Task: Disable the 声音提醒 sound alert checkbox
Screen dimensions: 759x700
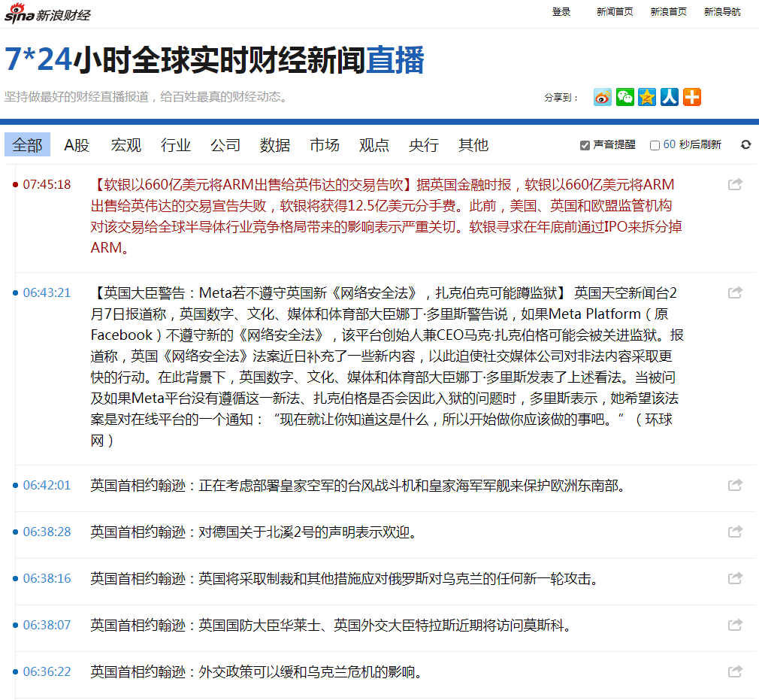Action: click(x=585, y=145)
